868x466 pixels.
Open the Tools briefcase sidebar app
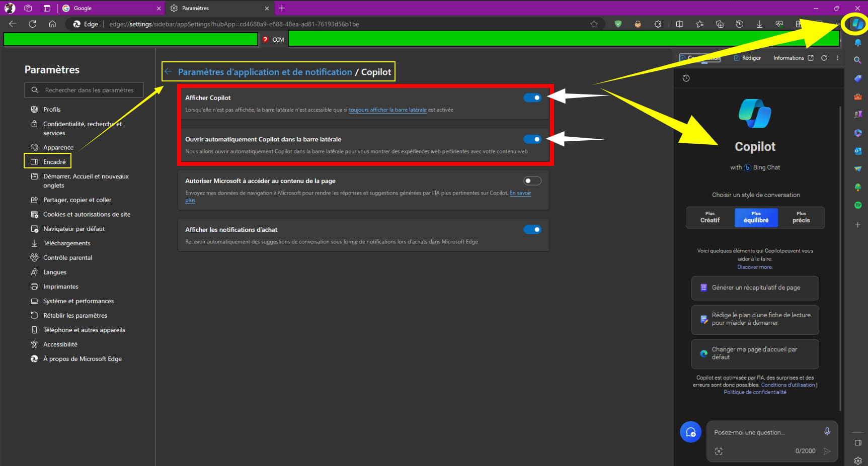(x=858, y=97)
